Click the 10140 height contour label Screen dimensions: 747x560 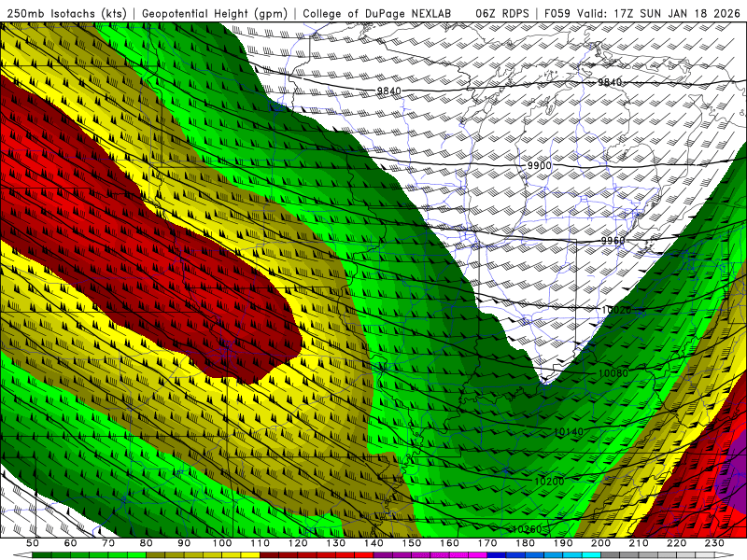pyautogui.click(x=569, y=432)
